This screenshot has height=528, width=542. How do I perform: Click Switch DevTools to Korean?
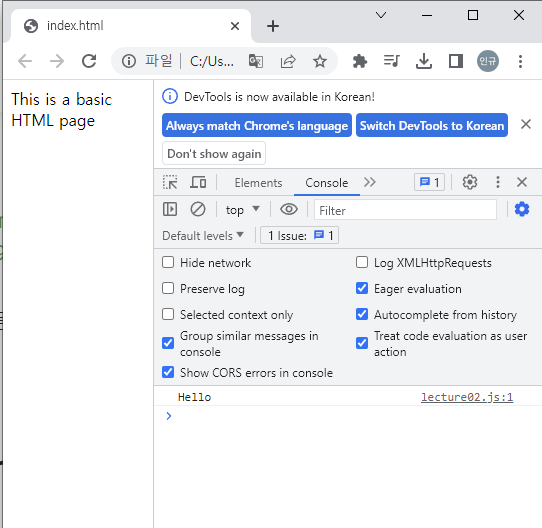432,125
